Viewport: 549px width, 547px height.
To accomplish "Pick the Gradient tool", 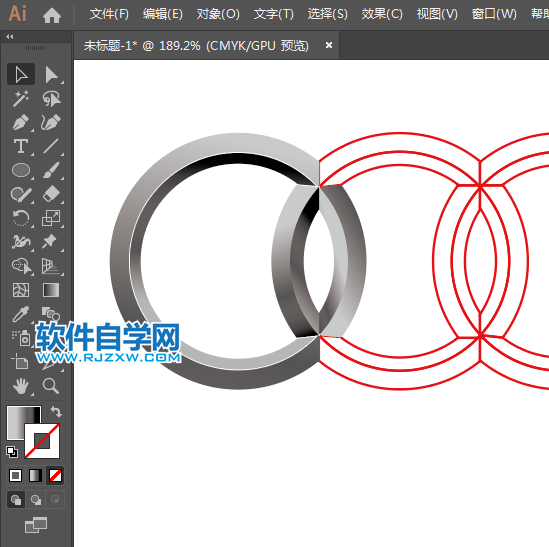I will point(51,290).
